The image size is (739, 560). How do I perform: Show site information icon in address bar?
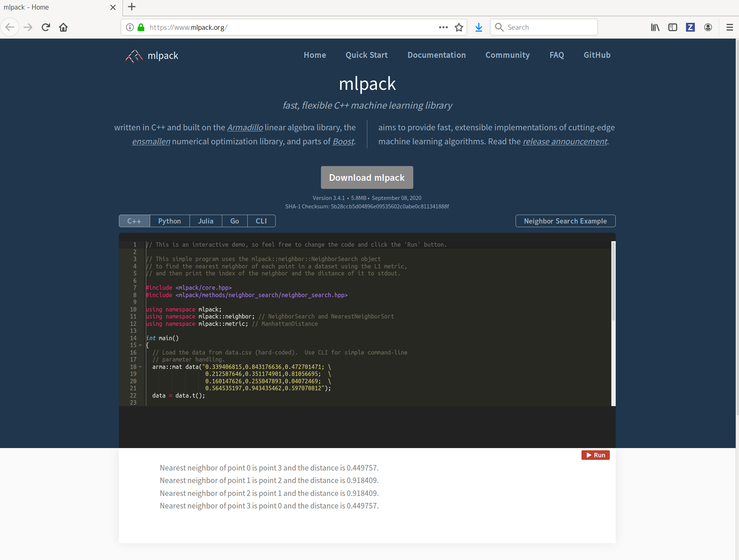(x=130, y=27)
